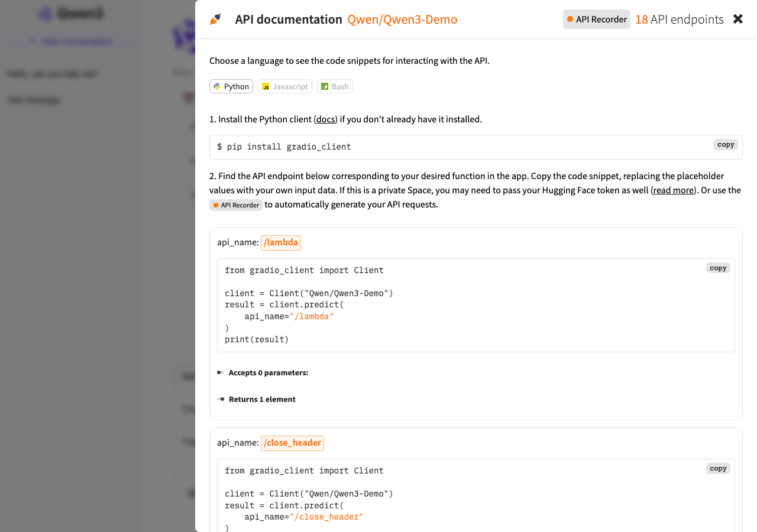The width and height of the screenshot is (757, 532).
Task: Copy the /lambda code snippet
Action: coord(718,268)
